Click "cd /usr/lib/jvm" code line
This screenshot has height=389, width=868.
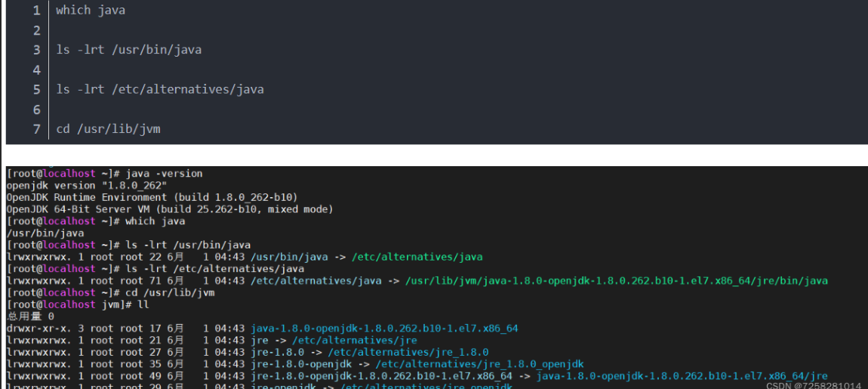[x=108, y=129]
